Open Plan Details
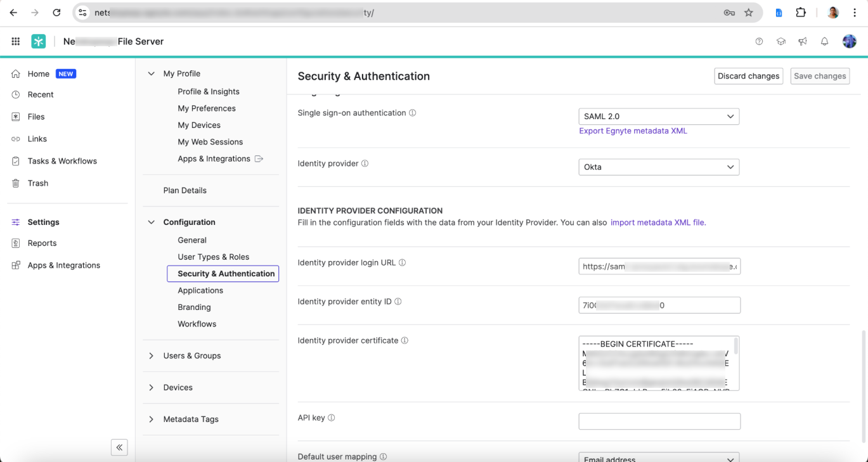The height and width of the screenshot is (462, 868). pyautogui.click(x=185, y=191)
